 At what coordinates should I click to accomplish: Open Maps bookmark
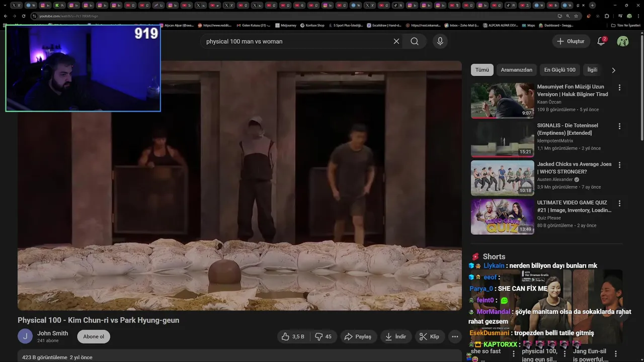(528, 25)
